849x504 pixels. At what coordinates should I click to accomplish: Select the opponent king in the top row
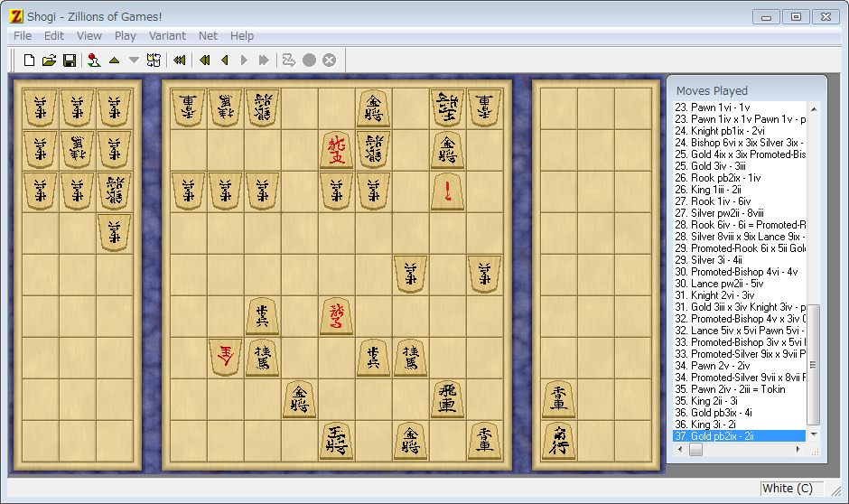click(447, 108)
